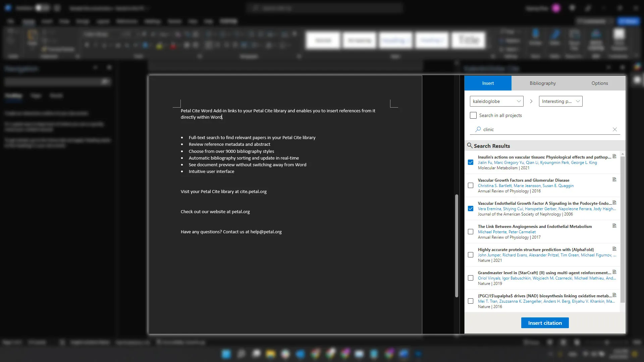Click the Insert tab in citation panel
This screenshot has width=644, height=362.
click(488, 83)
